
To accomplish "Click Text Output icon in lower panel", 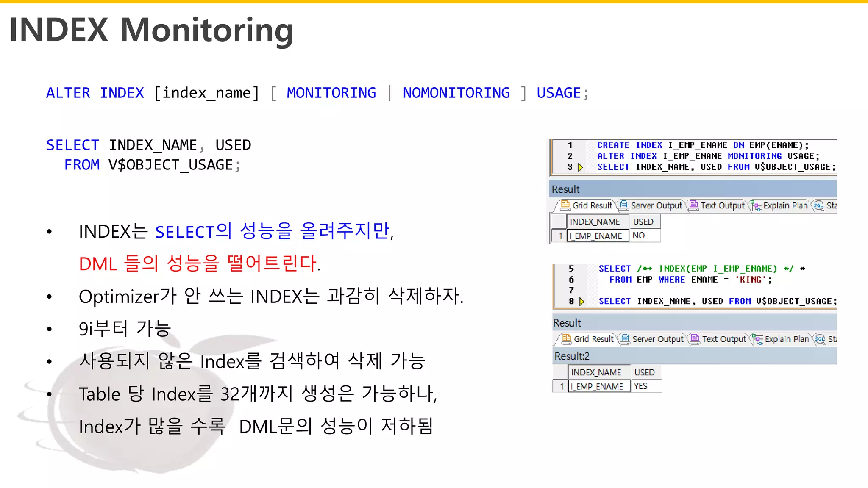I will (x=695, y=338).
